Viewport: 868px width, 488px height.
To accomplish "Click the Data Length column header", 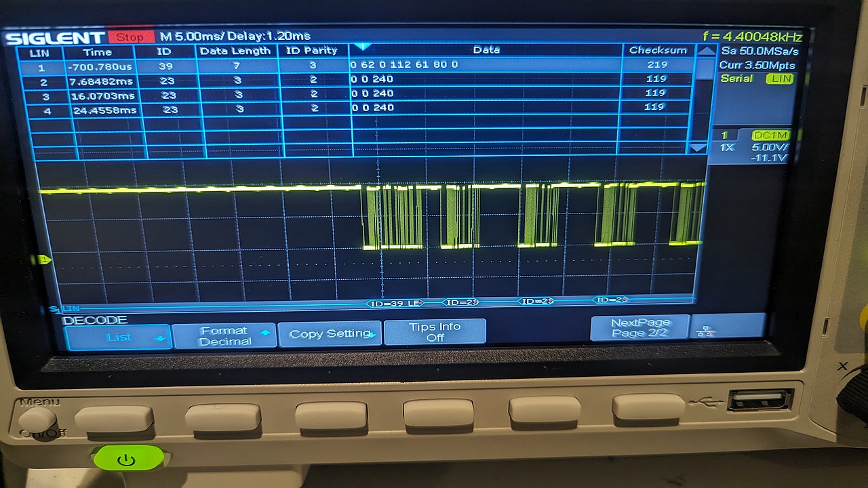I will [237, 51].
